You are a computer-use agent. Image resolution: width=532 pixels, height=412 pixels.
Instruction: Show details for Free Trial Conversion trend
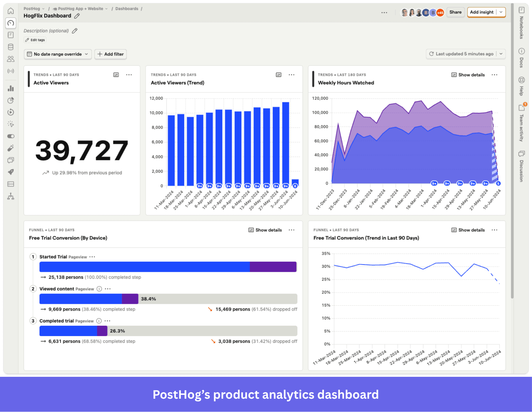point(468,230)
